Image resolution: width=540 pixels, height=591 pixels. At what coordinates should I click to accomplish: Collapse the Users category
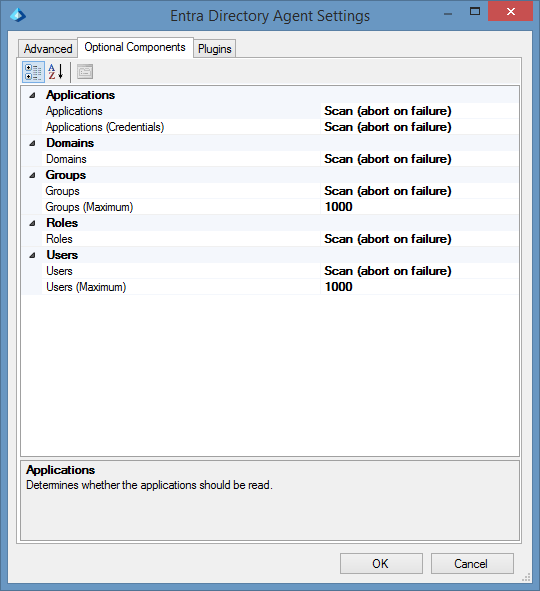click(x=32, y=255)
